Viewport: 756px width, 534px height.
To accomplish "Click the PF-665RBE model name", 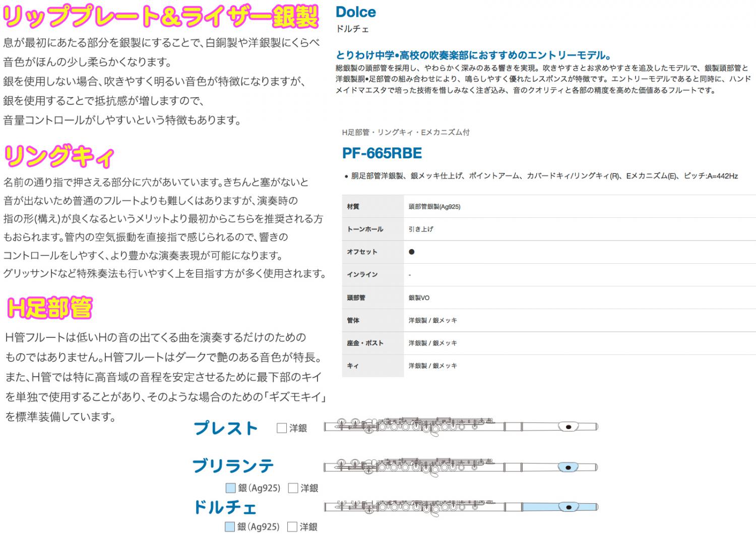I will [x=382, y=153].
